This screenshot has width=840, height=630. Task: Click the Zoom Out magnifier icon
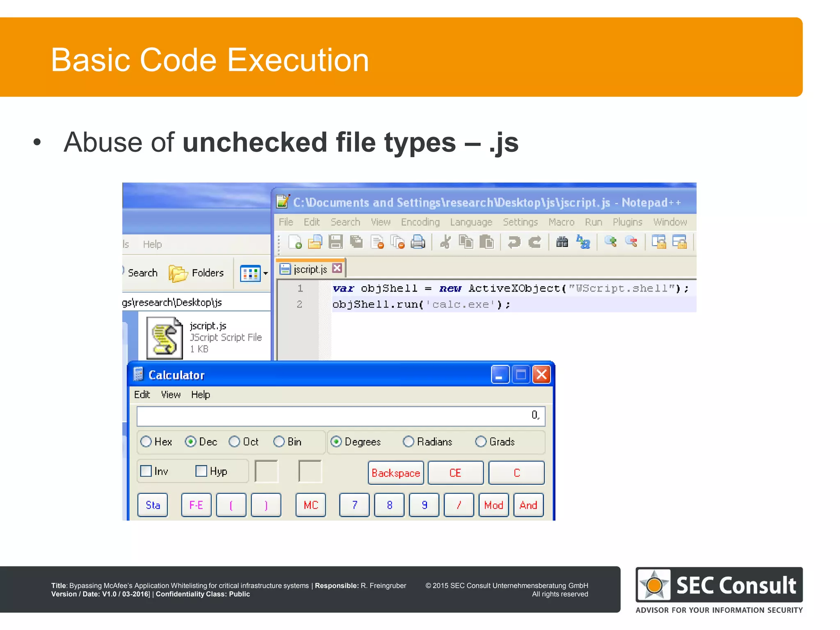631,242
